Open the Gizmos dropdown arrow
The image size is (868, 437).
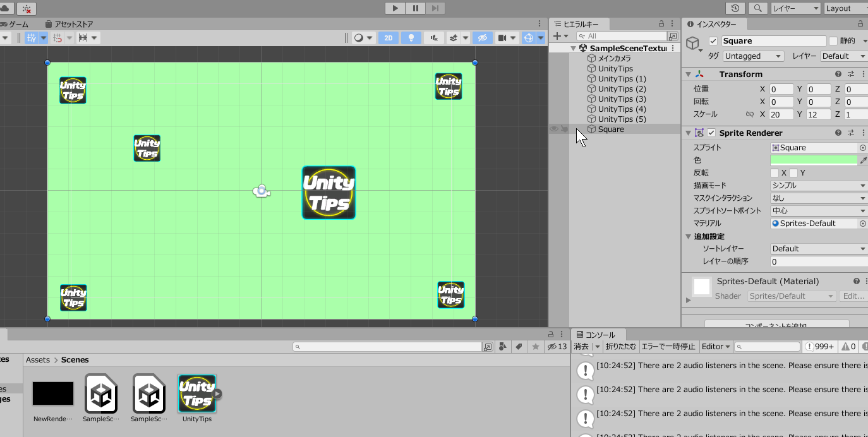541,38
